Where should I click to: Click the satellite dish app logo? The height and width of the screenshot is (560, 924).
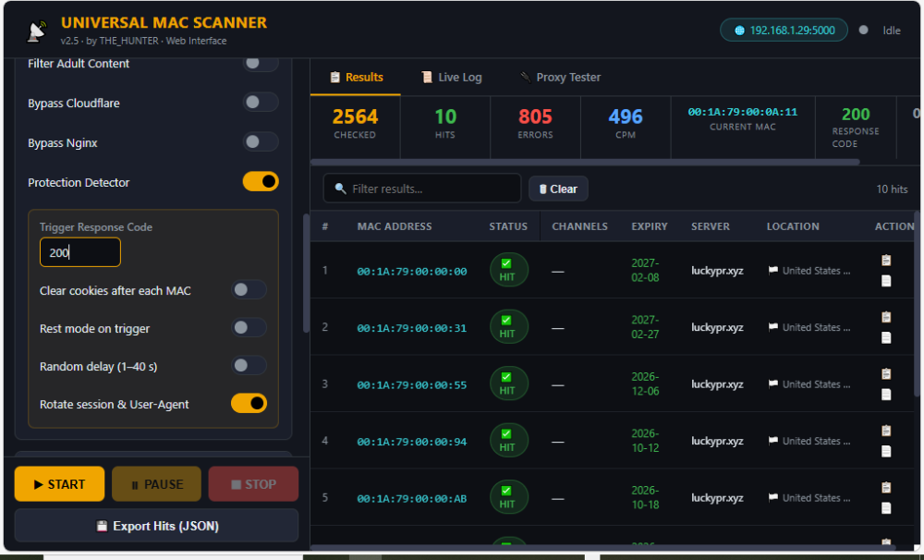[37, 31]
